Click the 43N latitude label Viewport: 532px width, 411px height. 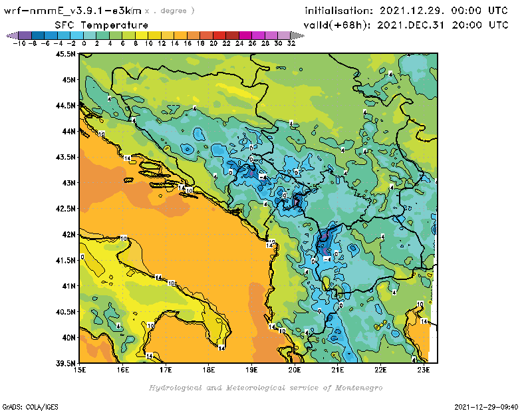pos(68,183)
